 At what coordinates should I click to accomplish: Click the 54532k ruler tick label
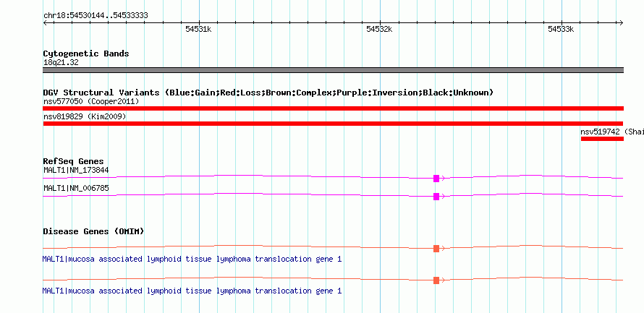coord(379,29)
